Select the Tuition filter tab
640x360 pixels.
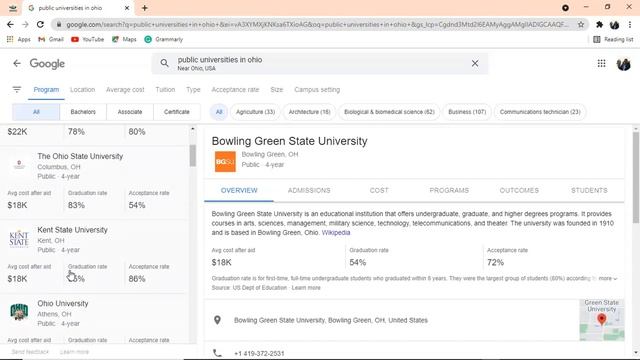tap(165, 90)
